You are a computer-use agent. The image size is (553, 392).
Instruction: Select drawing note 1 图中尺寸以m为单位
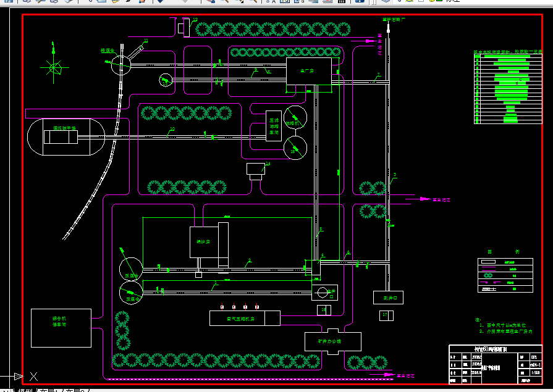(502, 325)
